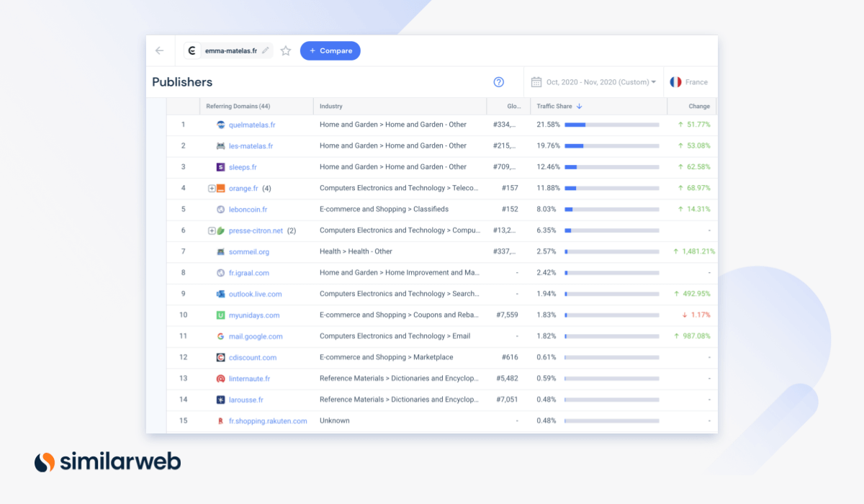Open the leboncoin.fr link
This screenshot has width=864, height=504.
coord(248,210)
